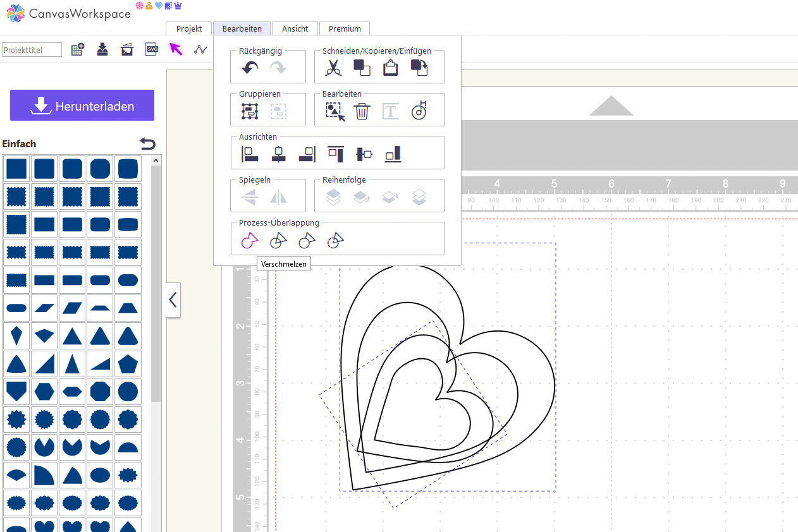798x532 pixels.
Task: Click the trash can delete icon
Action: click(362, 112)
